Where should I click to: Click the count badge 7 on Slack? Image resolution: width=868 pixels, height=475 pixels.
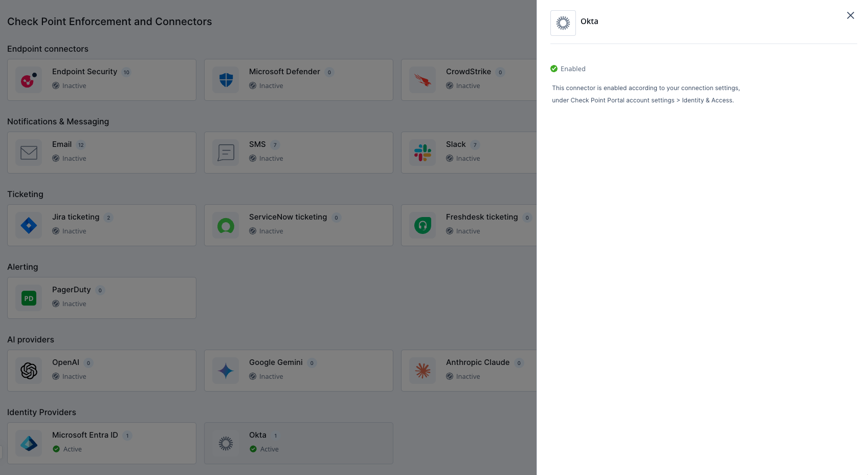click(x=475, y=145)
